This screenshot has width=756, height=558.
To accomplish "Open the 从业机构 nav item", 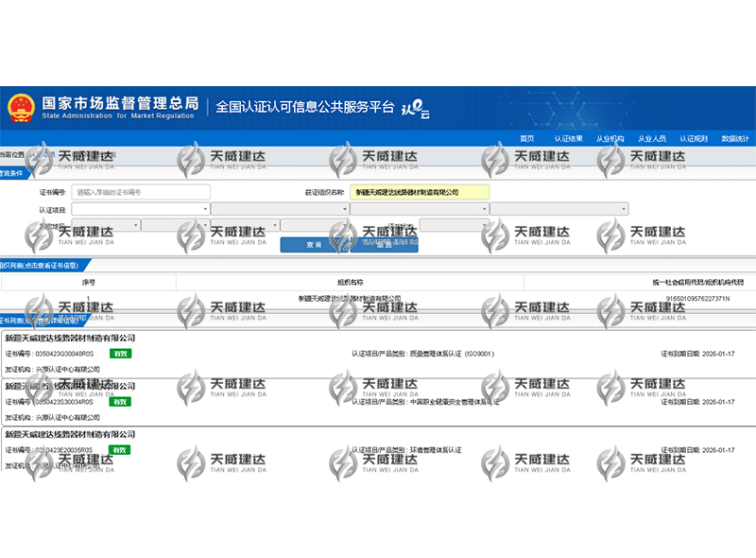I will [610, 139].
